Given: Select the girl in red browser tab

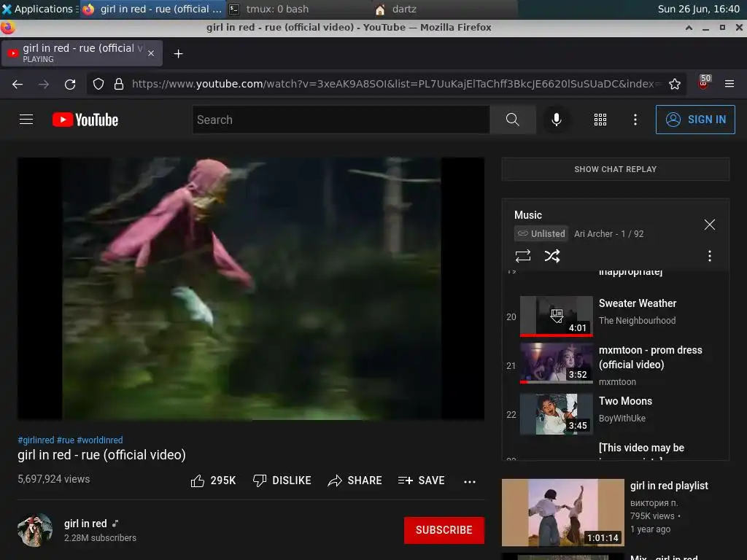Looking at the screenshot, I should [82, 52].
